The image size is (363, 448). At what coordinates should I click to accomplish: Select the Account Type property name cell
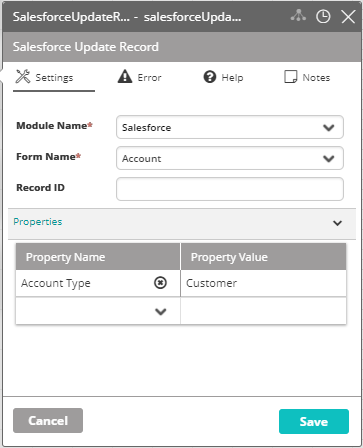[x=98, y=283]
